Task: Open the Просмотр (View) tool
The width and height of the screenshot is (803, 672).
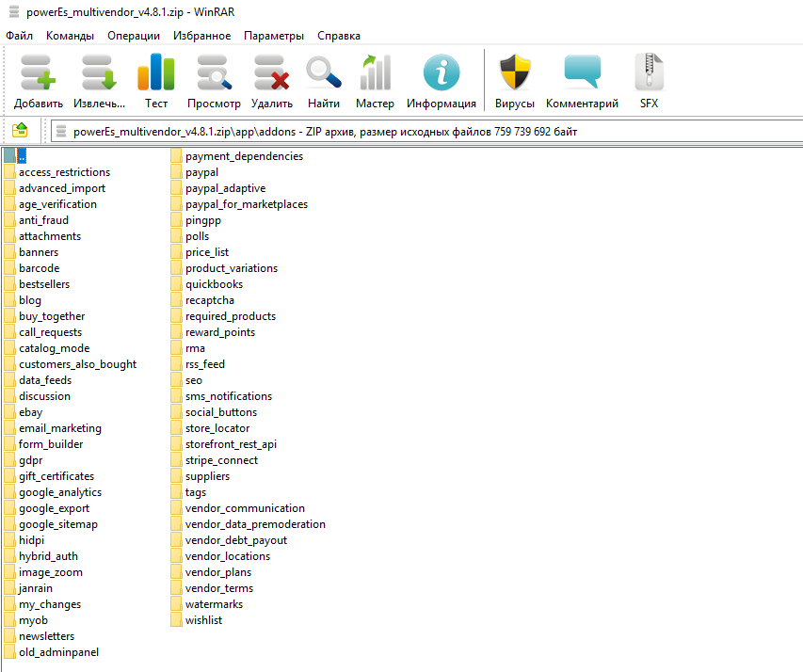Action: tap(214, 73)
